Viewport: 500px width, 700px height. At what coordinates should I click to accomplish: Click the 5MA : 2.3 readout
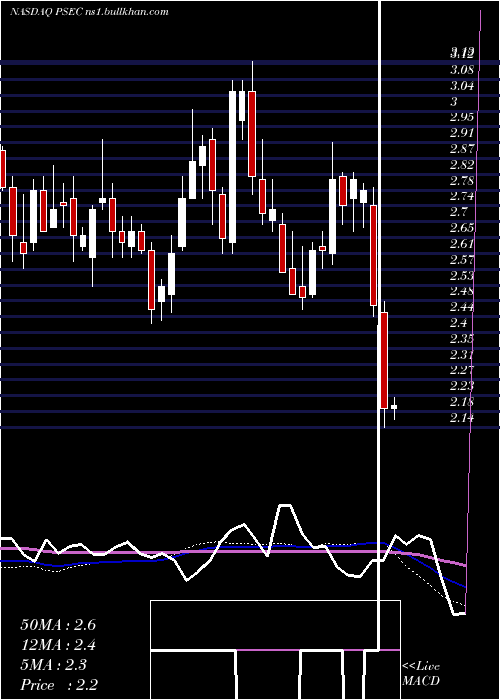[54, 665]
